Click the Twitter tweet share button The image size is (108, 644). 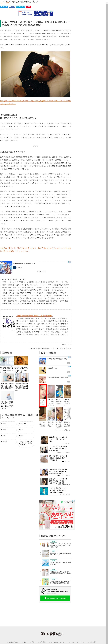click(4, 7)
